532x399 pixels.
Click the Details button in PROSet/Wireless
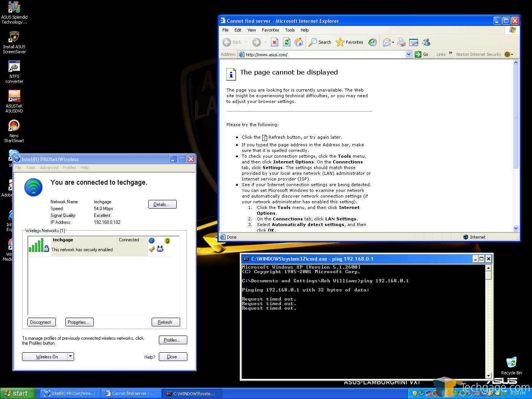(162, 204)
